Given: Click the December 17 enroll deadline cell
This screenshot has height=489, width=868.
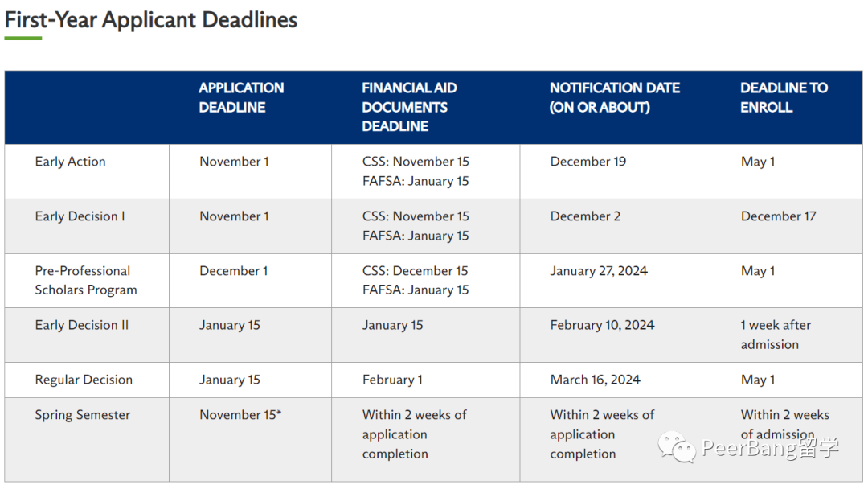Looking at the screenshot, I should tap(778, 216).
